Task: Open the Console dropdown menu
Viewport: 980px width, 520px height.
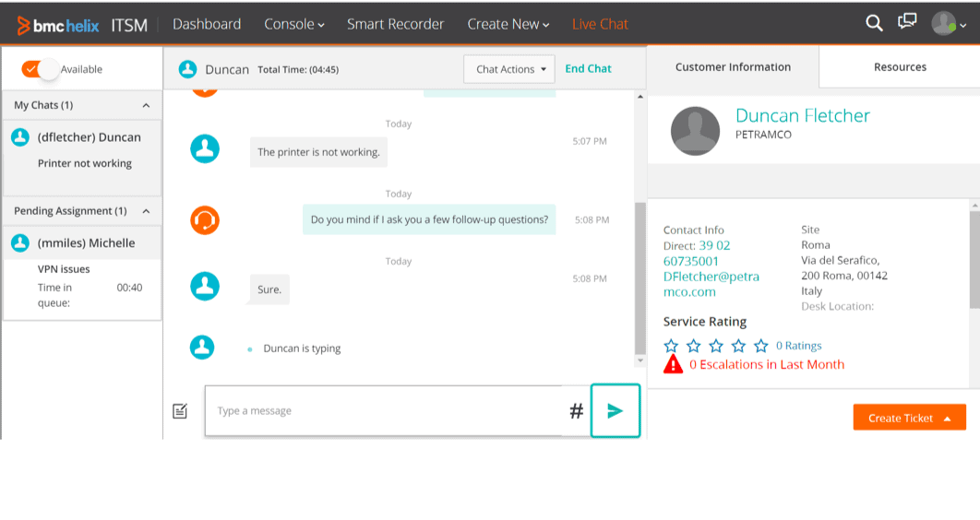Action: (x=293, y=24)
